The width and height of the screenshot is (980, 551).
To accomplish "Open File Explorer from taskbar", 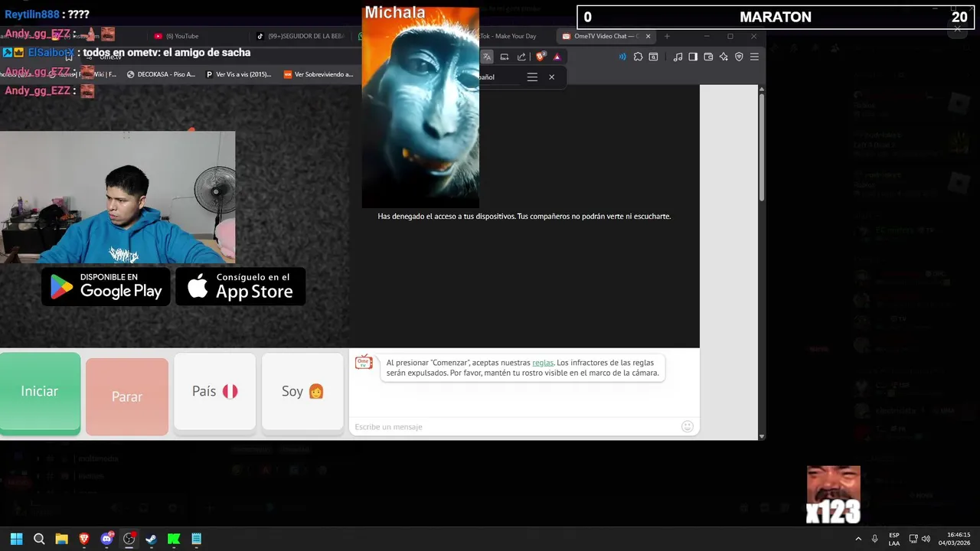I will [61, 539].
